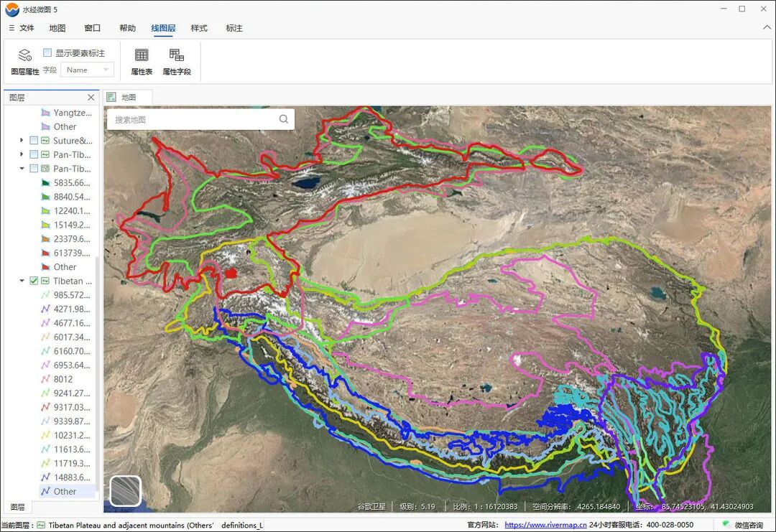The width and height of the screenshot is (776, 532).
Task: Expand the Suture& layer tree node
Action: click(x=22, y=141)
